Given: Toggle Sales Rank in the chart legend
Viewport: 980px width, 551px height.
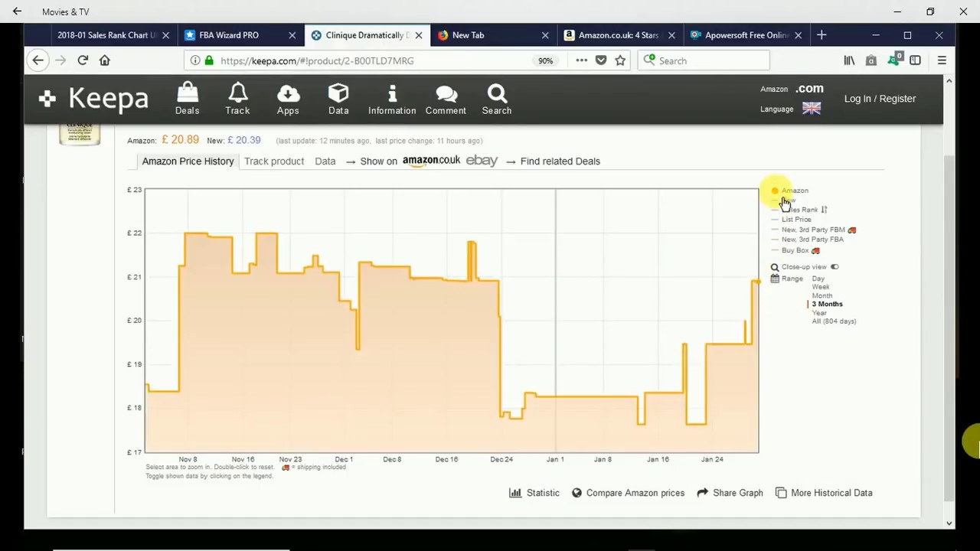Looking at the screenshot, I should [799, 210].
